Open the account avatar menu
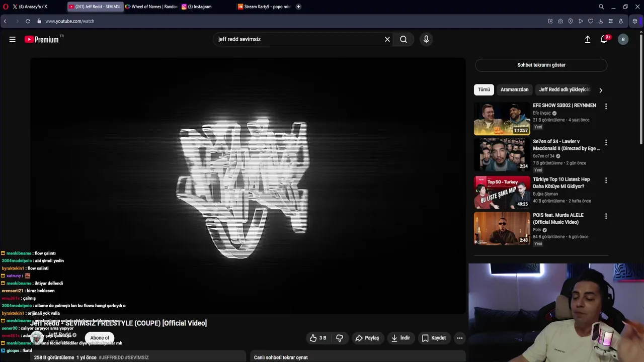The width and height of the screenshot is (644, 362). (x=623, y=39)
